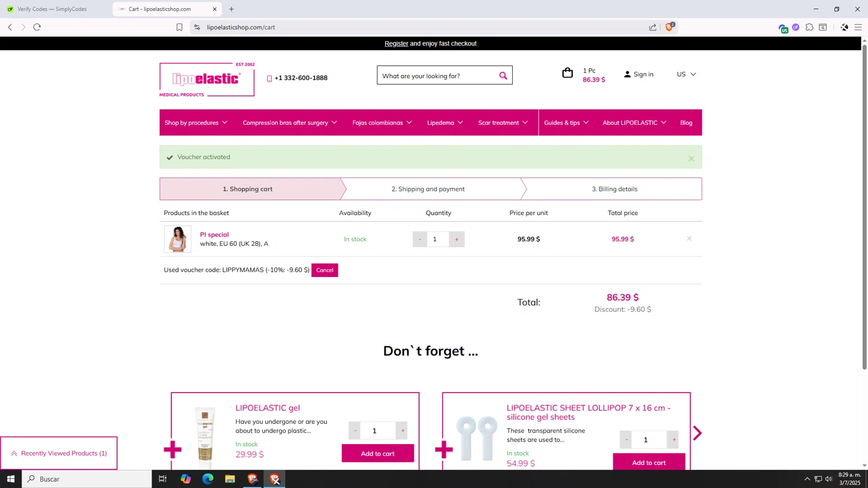Expand Compression bras after surgery menu
This screenshot has height=488, width=868.
pyautogui.click(x=290, y=123)
